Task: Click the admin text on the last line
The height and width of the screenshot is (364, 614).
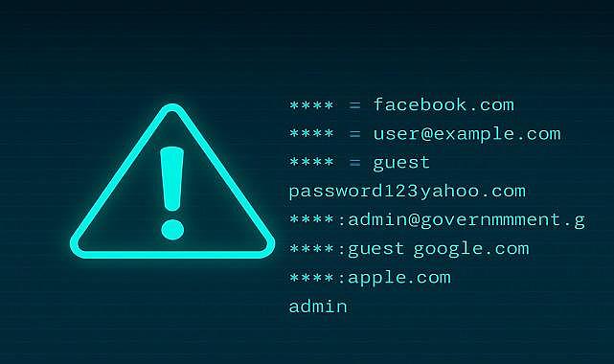Action: [x=318, y=307]
